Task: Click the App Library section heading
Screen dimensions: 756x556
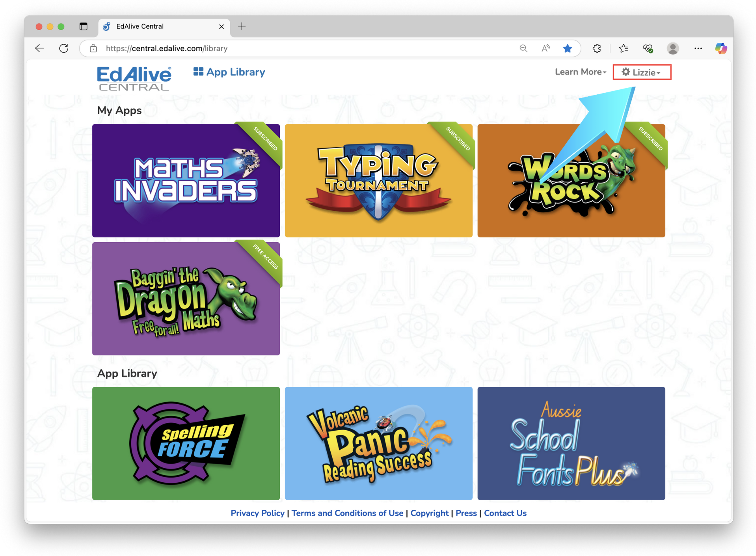Action: tap(127, 373)
